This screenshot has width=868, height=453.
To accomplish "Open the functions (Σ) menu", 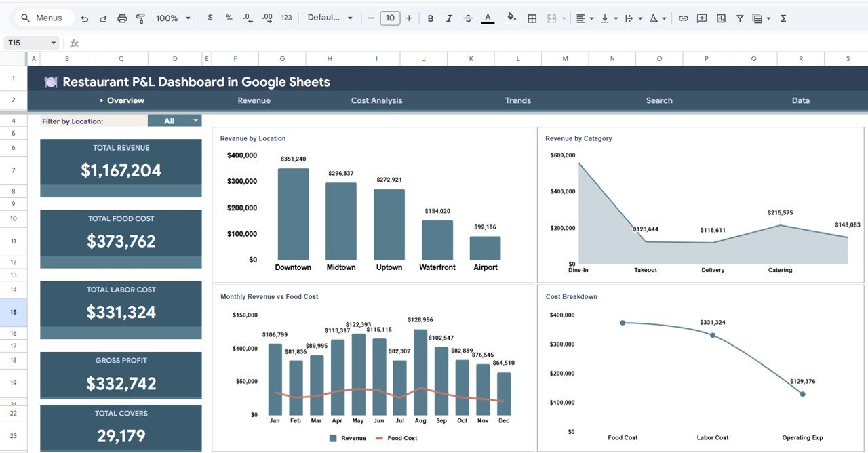I will [x=783, y=18].
